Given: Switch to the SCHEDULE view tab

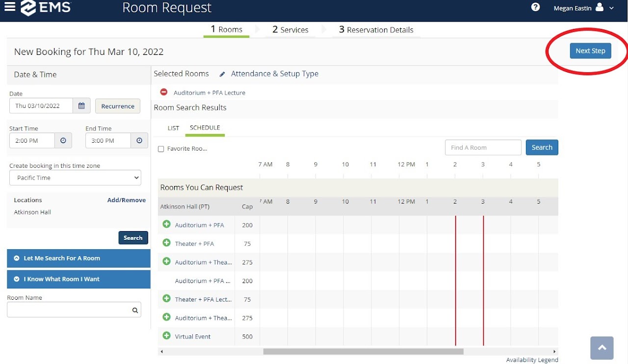Looking at the screenshot, I should tap(205, 128).
